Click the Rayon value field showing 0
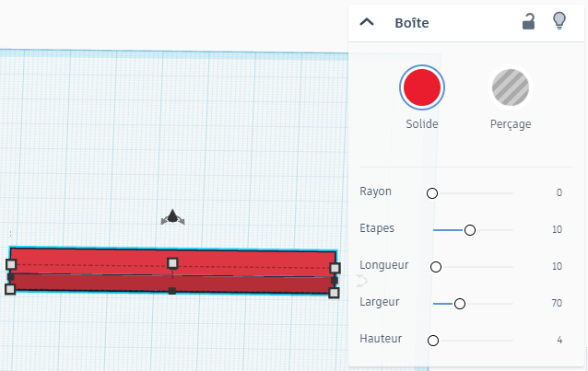 click(559, 192)
